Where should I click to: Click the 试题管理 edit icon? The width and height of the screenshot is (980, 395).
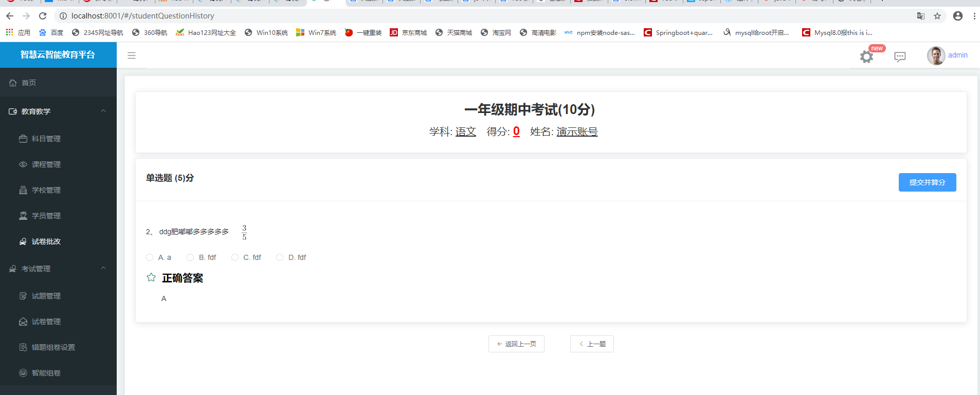[x=23, y=296]
